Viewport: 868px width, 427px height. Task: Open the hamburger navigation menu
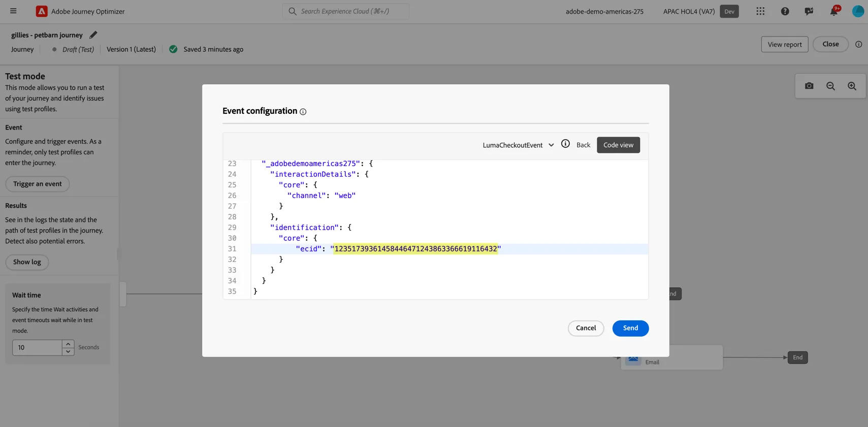(x=13, y=11)
